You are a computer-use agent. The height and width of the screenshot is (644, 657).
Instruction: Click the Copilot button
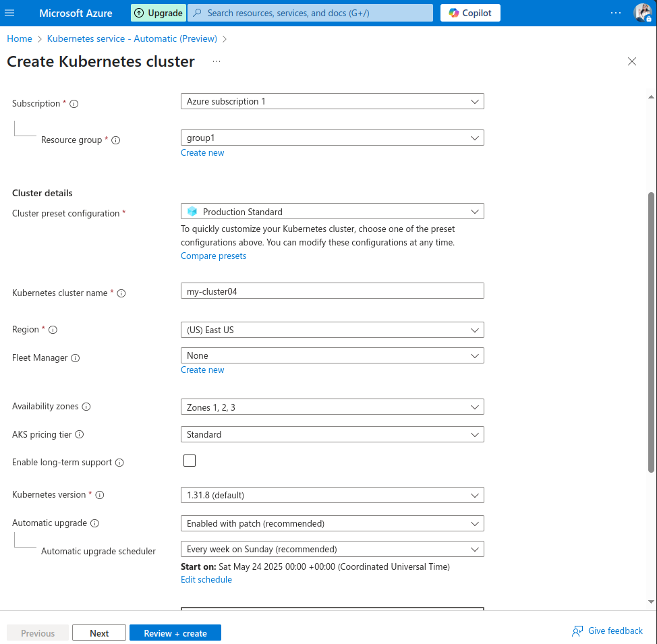[x=470, y=13]
